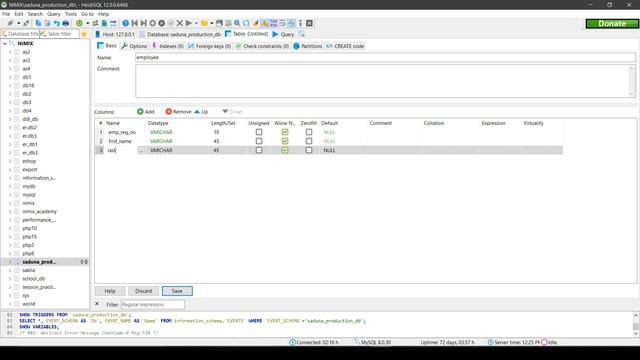Click the Remove column button
640x360 pixels.
(x=178, y=111)
